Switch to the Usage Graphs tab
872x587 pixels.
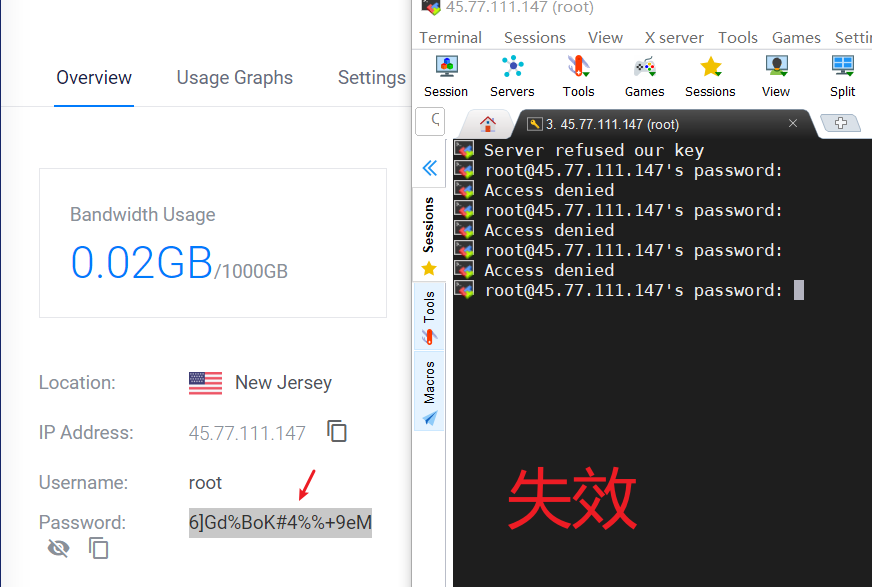pyautogui.click(x=235, y=78)
